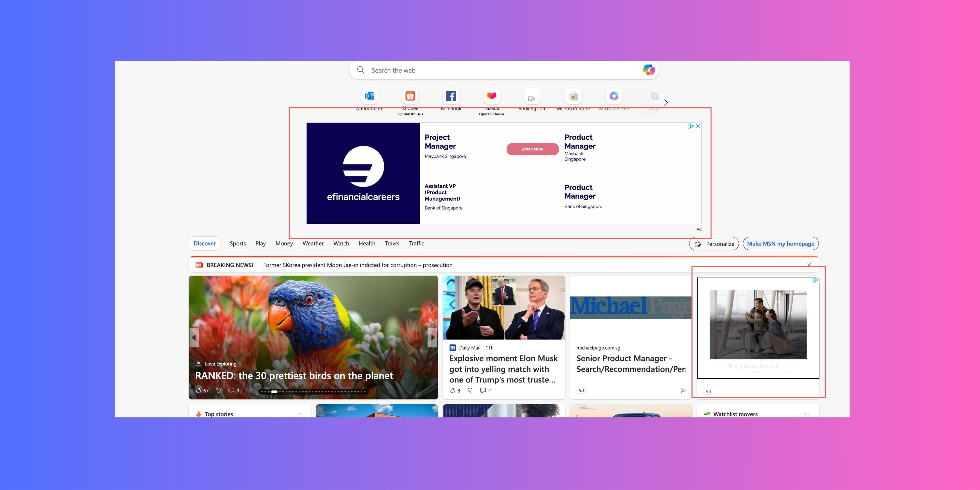Dislike the prettiest birds story

[218, 390]
